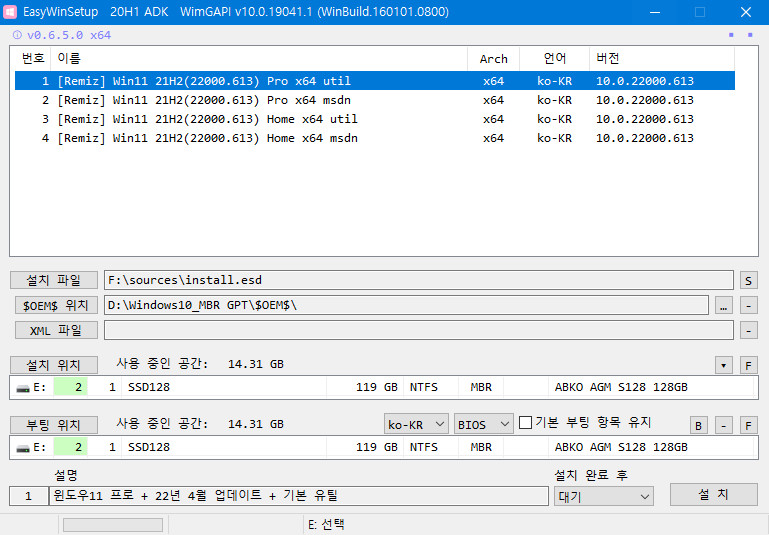Click the XML 파일 button
769x535 pixels.
point(56,330)
